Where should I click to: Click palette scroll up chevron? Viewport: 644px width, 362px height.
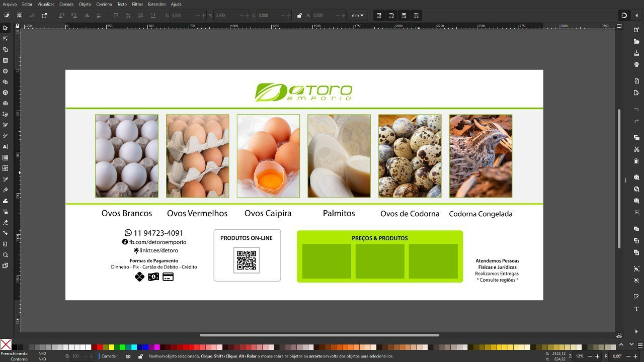click(x=621, y=344)
